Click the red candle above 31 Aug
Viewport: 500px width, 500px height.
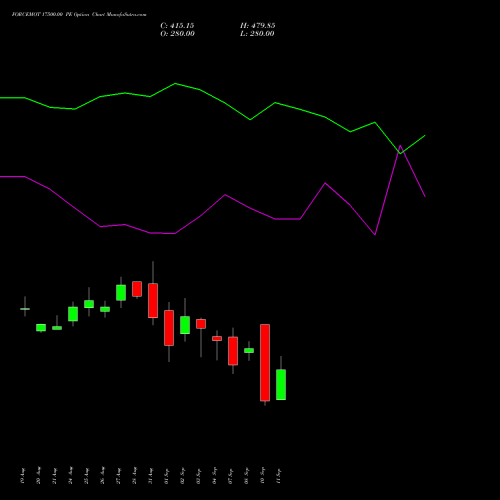(153, 300)
